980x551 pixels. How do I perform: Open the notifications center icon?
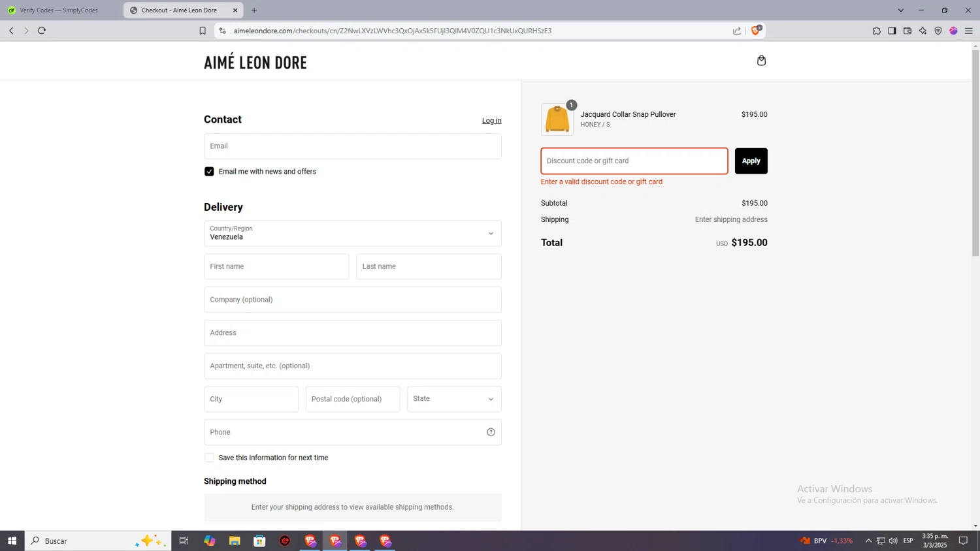pyautogui.click(x=963, y=541)
